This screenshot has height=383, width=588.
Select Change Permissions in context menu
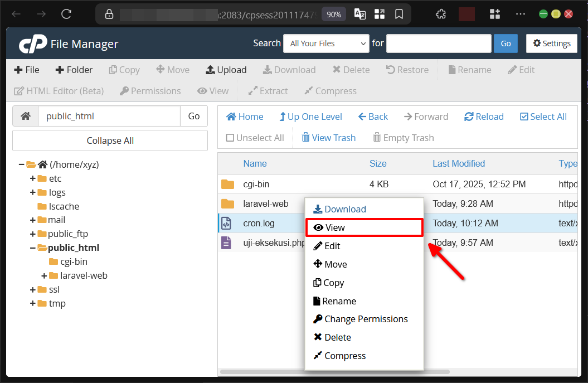click(x=366, y=319)
